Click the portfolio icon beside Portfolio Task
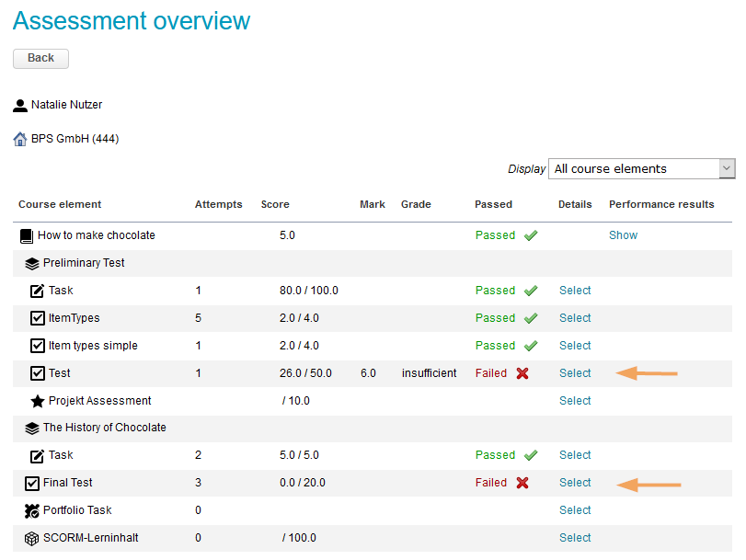 click(x=32, y=510)
